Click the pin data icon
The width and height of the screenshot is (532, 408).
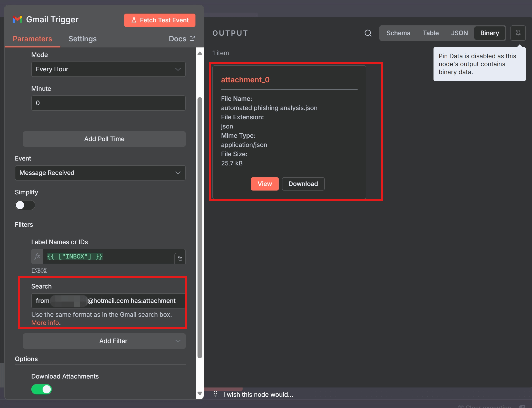(x=518, y=33)
